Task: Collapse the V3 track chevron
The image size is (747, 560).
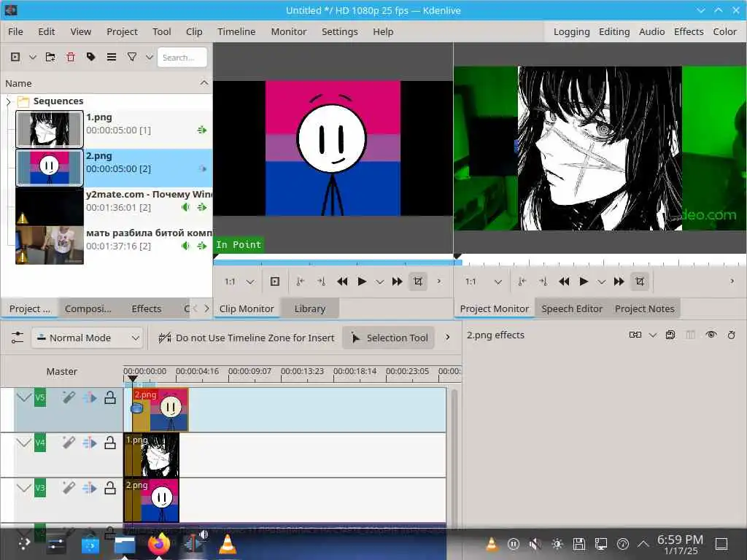Action: (x=24, y=488)
